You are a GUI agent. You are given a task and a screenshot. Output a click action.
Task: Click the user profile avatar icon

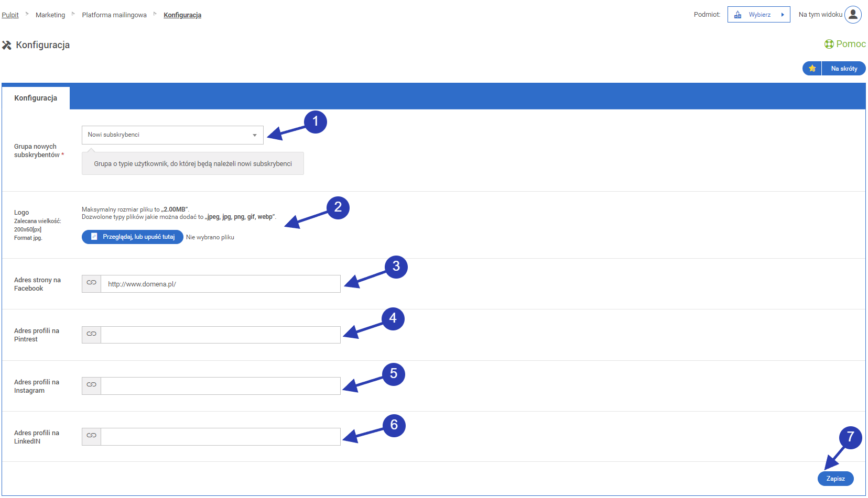click(x=853, y=15)
